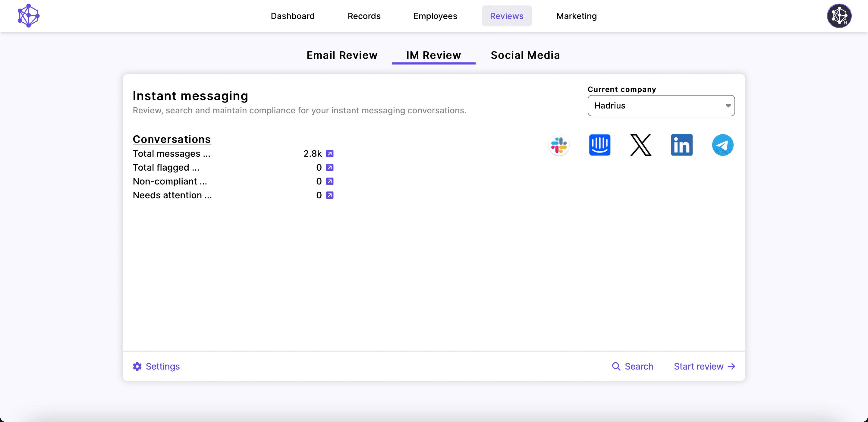Open Total messages detail via arrow icon
The width and height of the screenshot is (868, 422).
330,153
